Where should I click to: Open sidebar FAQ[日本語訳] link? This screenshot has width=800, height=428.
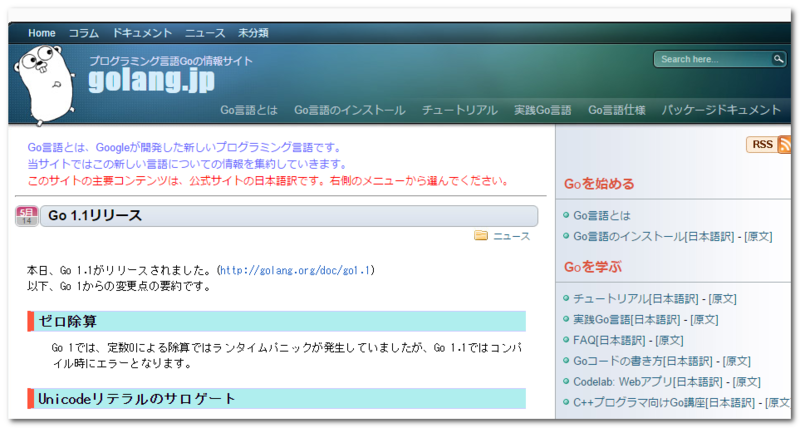tap(609, 340)
